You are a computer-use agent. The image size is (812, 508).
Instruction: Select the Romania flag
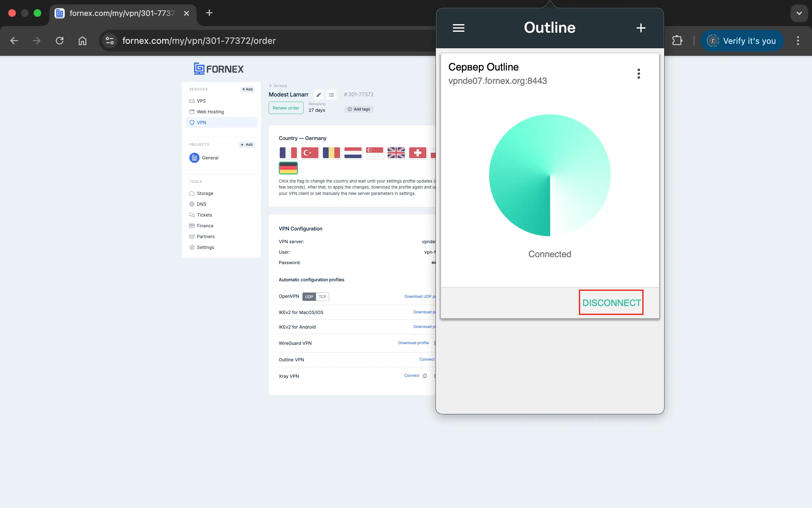(331, 153)
